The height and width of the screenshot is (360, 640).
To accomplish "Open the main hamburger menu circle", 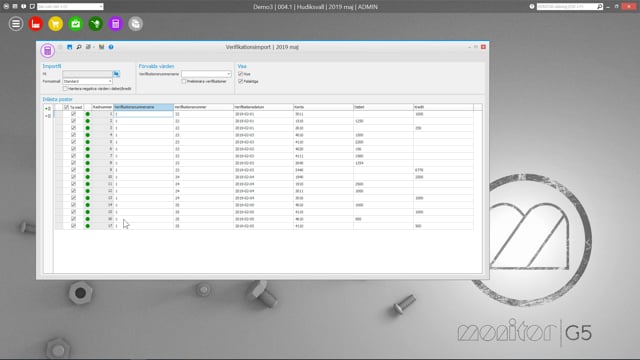I will [16, 24].
